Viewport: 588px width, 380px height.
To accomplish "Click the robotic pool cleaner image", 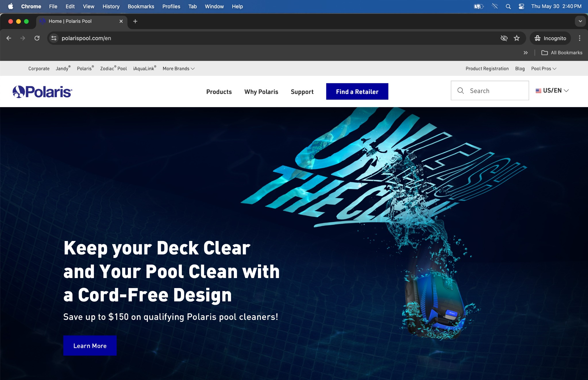I will (x=435, y=306).
